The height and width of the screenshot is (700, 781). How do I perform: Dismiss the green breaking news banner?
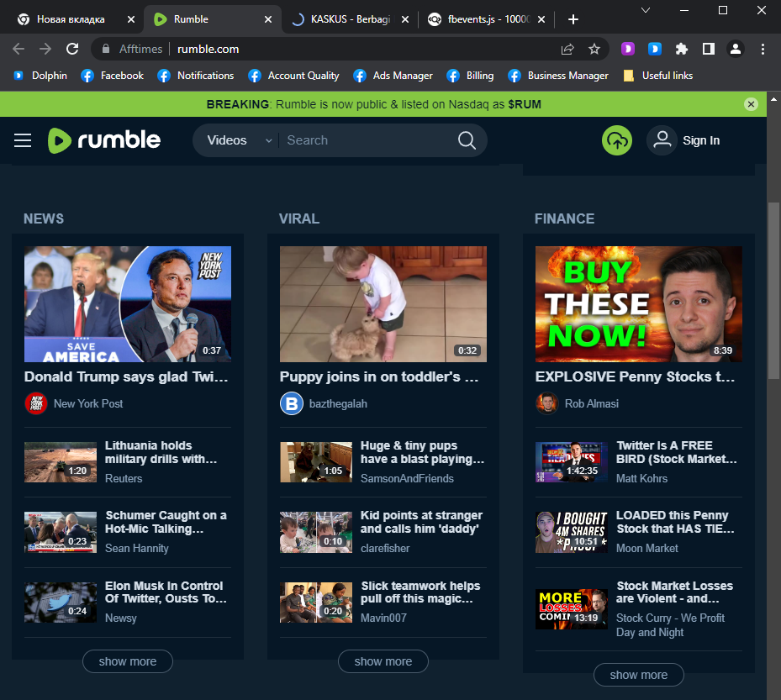(751, 104)
